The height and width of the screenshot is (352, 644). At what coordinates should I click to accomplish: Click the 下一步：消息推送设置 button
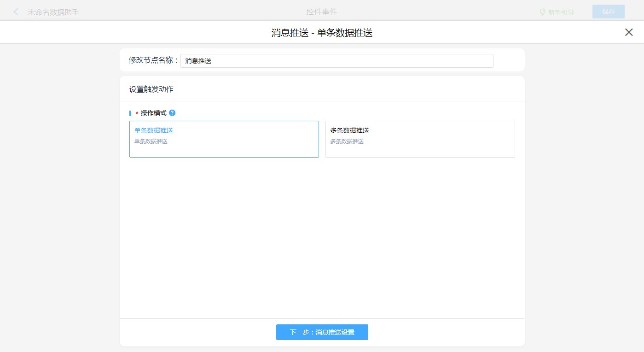coord(322,332)
